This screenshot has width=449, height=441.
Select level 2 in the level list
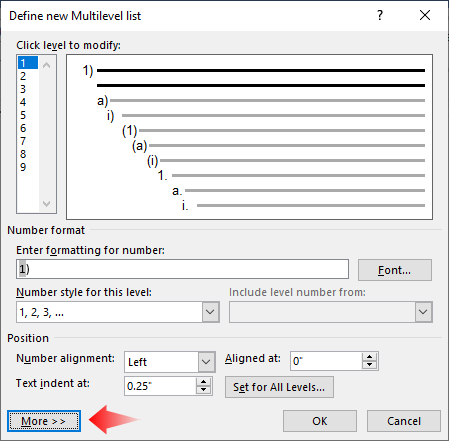[23, 76]
